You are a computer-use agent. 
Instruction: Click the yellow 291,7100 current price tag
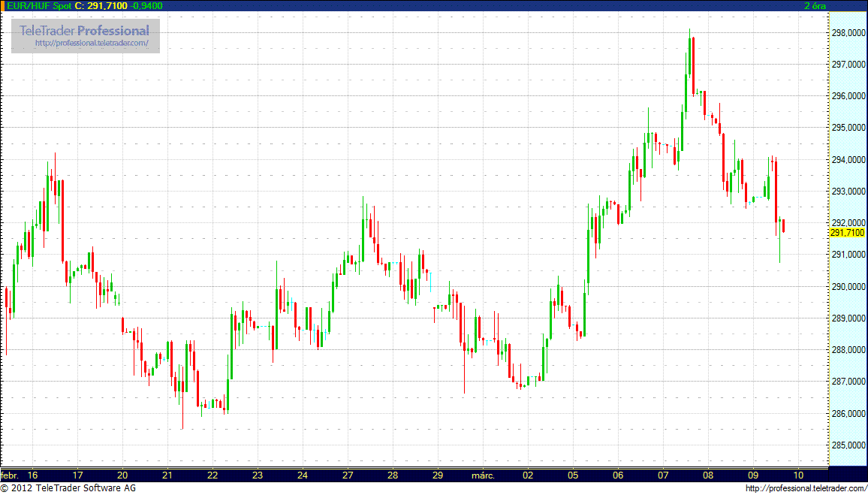[847, 233]
